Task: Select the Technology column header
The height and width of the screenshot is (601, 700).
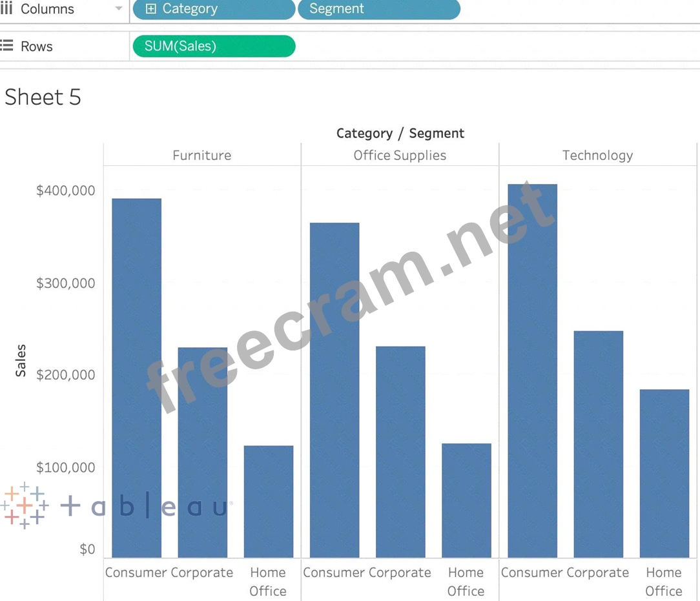Action: point(597,155)
